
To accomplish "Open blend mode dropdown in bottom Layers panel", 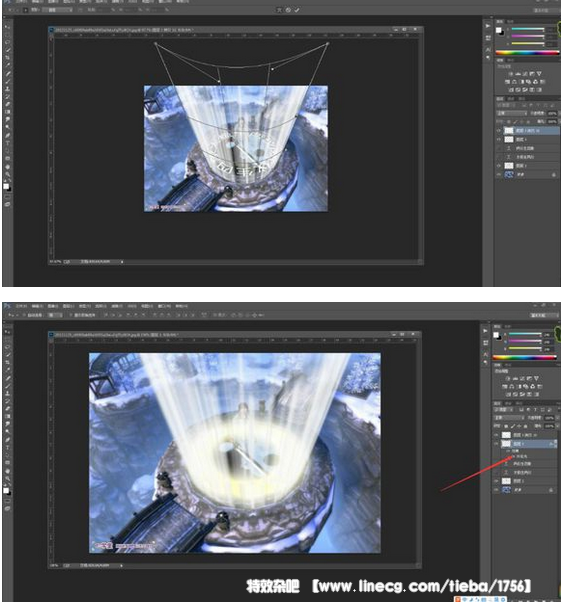I will click(x=509, y=418).
